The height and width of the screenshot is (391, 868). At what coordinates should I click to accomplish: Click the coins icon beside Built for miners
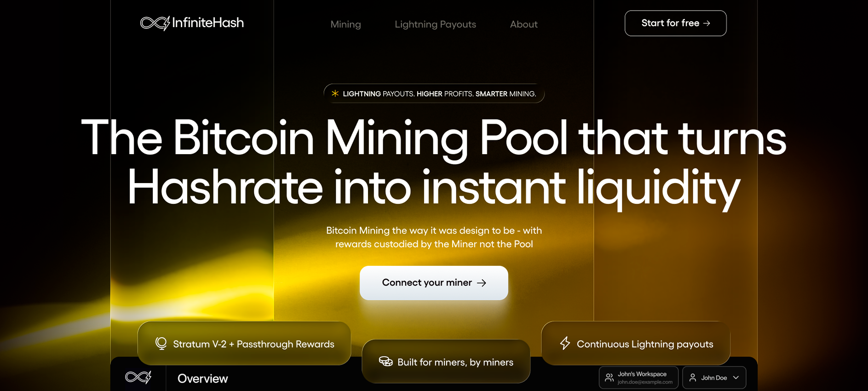coord(385,362)
